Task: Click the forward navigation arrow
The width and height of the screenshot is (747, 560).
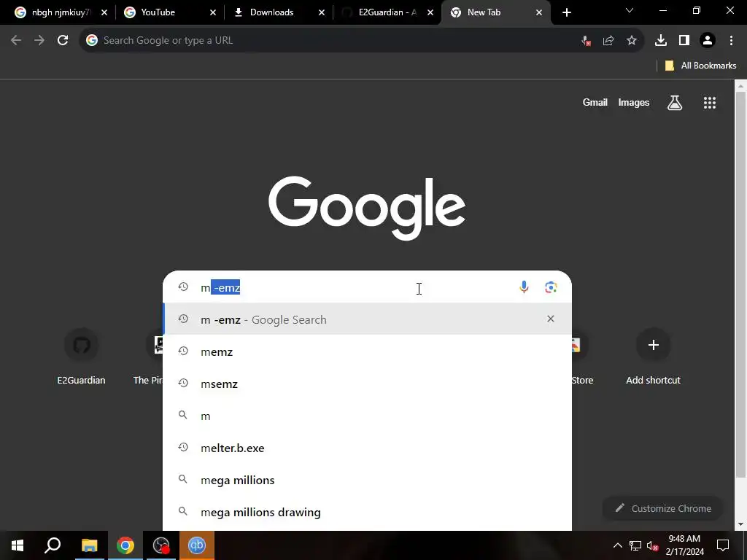Action: [39, 41]
